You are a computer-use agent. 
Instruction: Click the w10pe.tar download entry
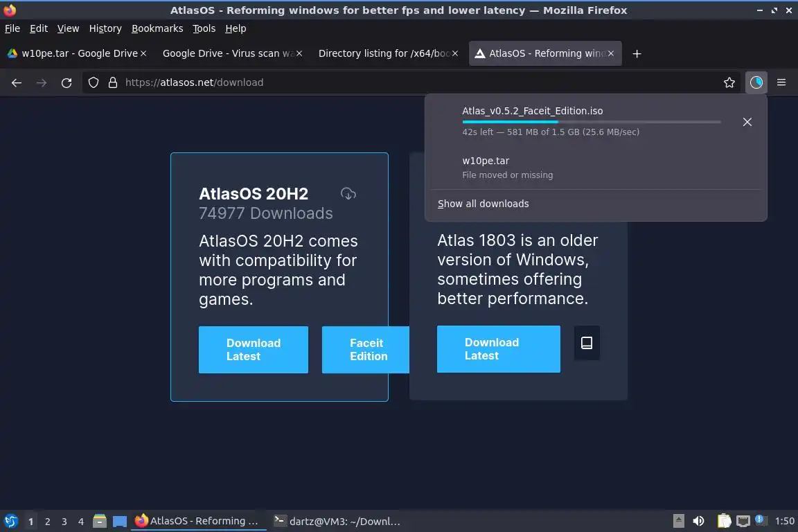(x=596, y=168)
